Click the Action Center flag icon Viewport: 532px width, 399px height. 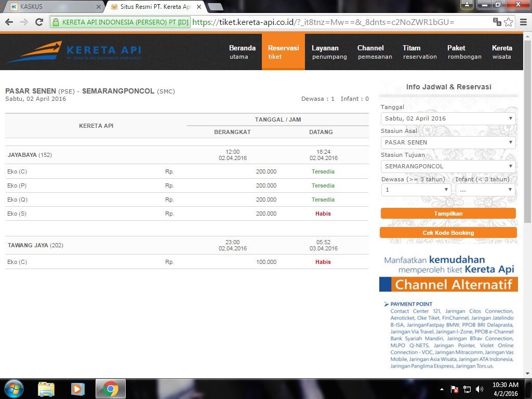[455, 389]
